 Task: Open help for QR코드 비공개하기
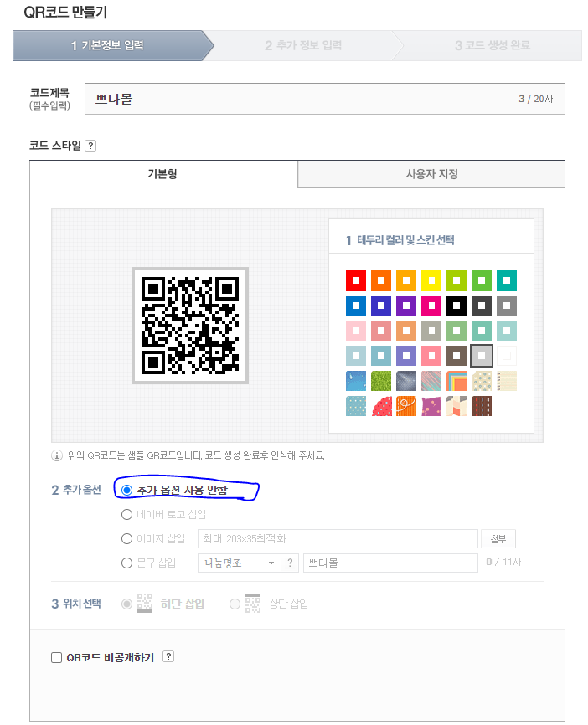pyautogui.click(x=168, y=656)
